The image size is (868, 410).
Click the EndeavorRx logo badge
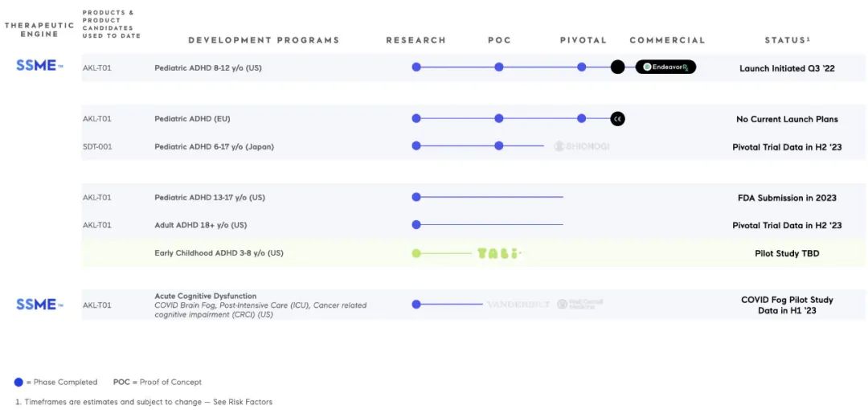pyautogui.click(x=665, y=68)
